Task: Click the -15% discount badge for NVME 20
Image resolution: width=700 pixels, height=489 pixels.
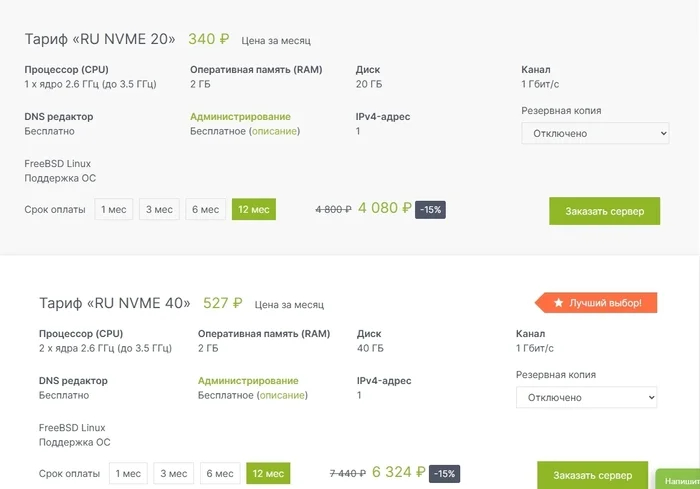Action: [430, 209]
